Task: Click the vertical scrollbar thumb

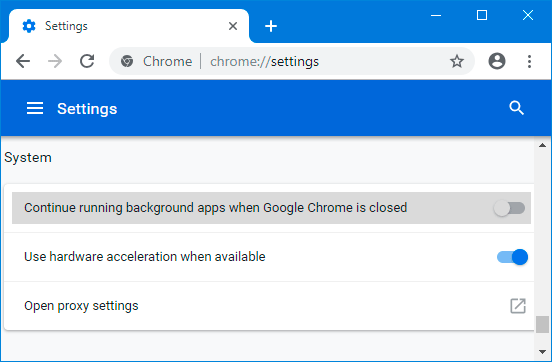Action: (542, 324)
